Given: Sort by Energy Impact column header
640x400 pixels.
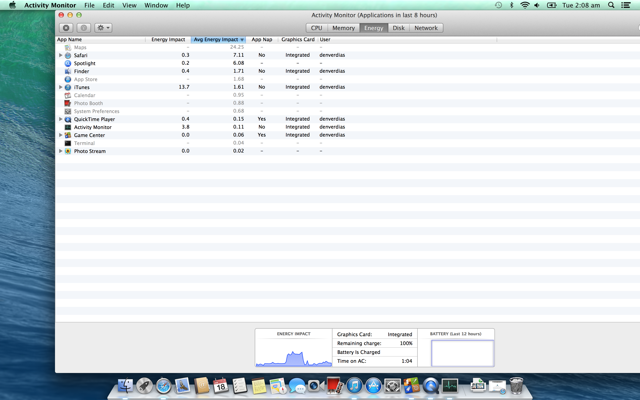Looking at the screenshot, I should 168,40.
